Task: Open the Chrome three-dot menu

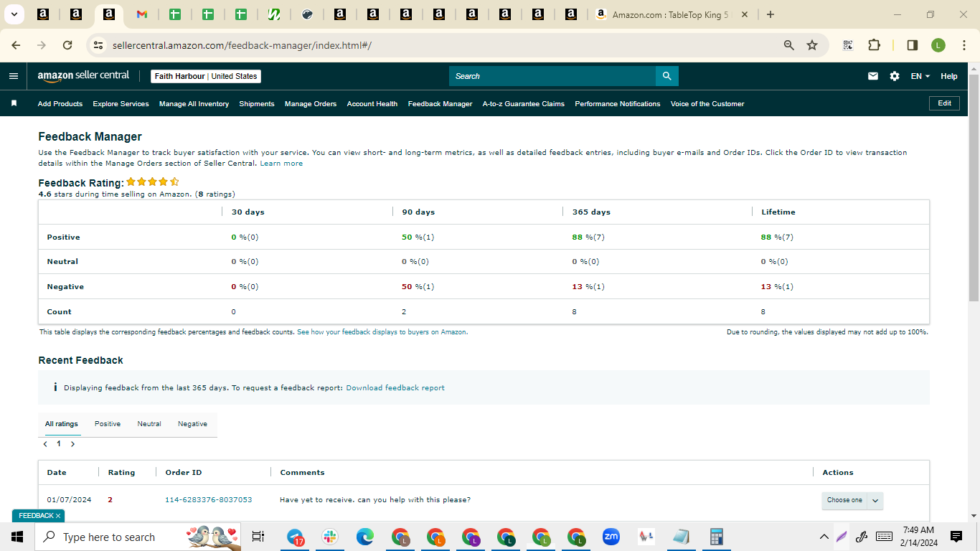Action: [963, 45]
